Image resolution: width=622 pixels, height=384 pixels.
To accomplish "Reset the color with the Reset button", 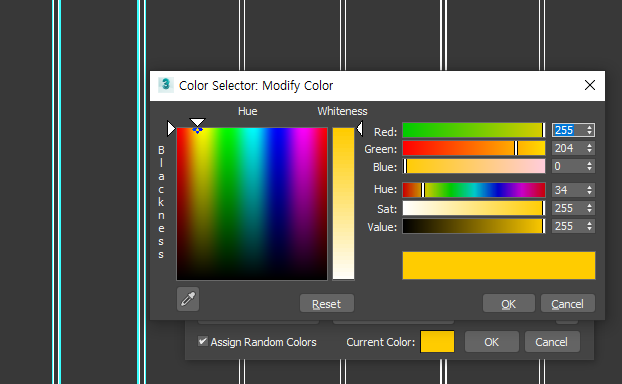I will click(326, 303).
